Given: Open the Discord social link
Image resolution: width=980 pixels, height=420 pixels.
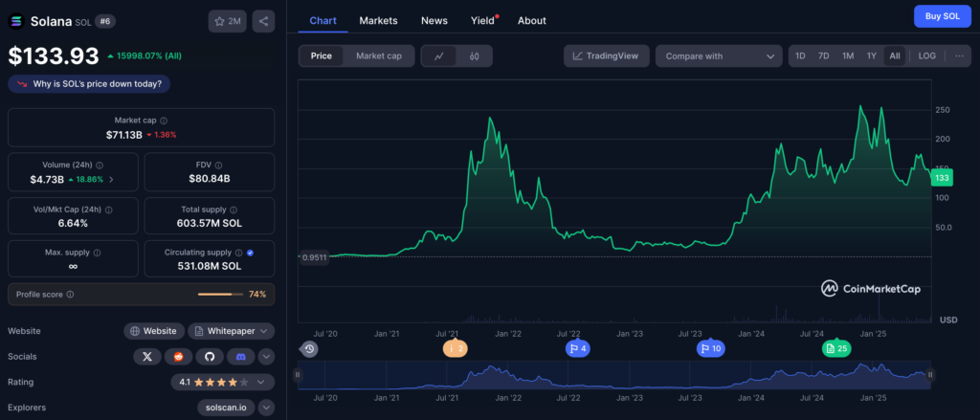Looking at the screenshot, I should (241, 356).
